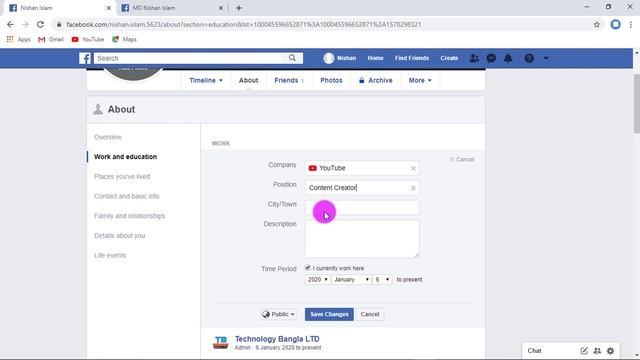The width and height of the screenshot is (640, 360).
Task: Open YouTube bookmark
Action: coord(87,39)
